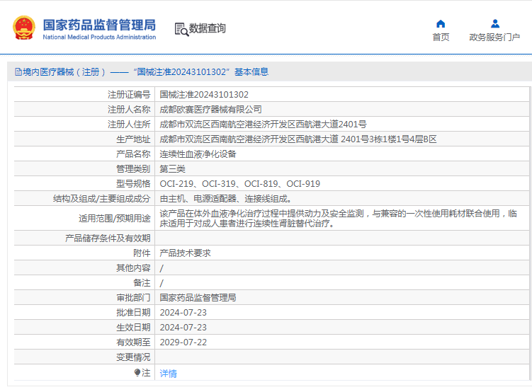
Task: Select registrant address ending 西航港大道2401号
Action: (263, 125)
